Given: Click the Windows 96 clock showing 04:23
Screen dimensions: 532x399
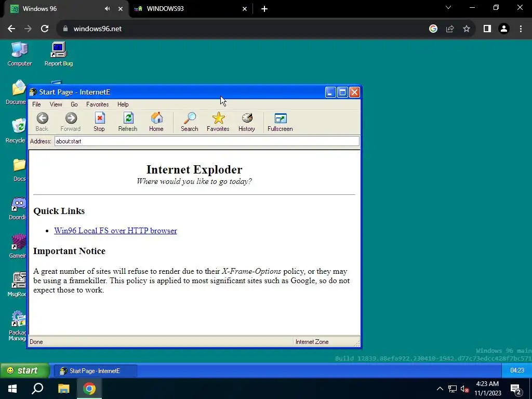Looking at the screenshot, I should point(517,370).
